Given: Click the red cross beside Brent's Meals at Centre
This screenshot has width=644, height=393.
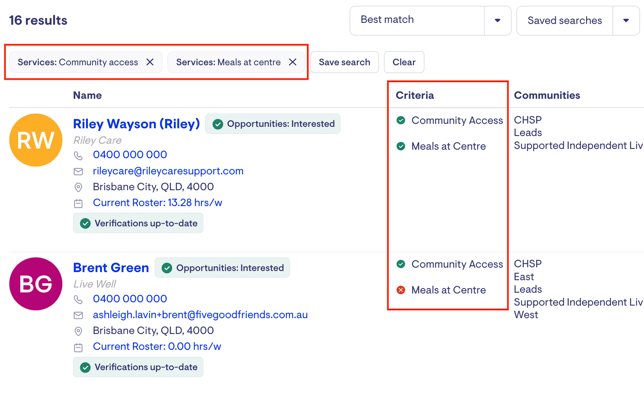Looking at the screenshot, I should (401, 290).
